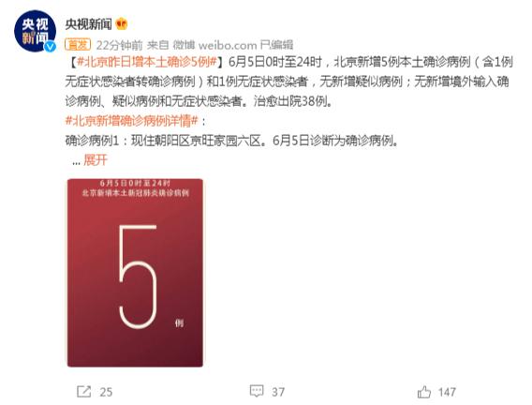The image size is (532, 405).
Task: Click the like count 147
Action: (x=447, y=392)
